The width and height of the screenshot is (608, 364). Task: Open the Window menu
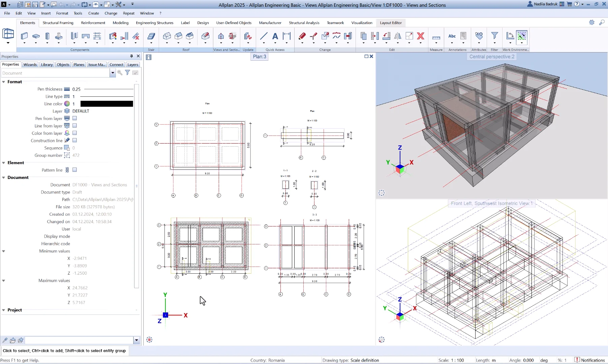coord(147,13)
